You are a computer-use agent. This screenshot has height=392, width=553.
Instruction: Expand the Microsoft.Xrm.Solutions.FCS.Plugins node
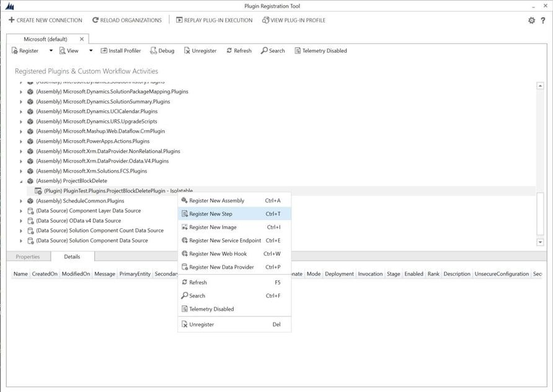click(x=21, y=171)
